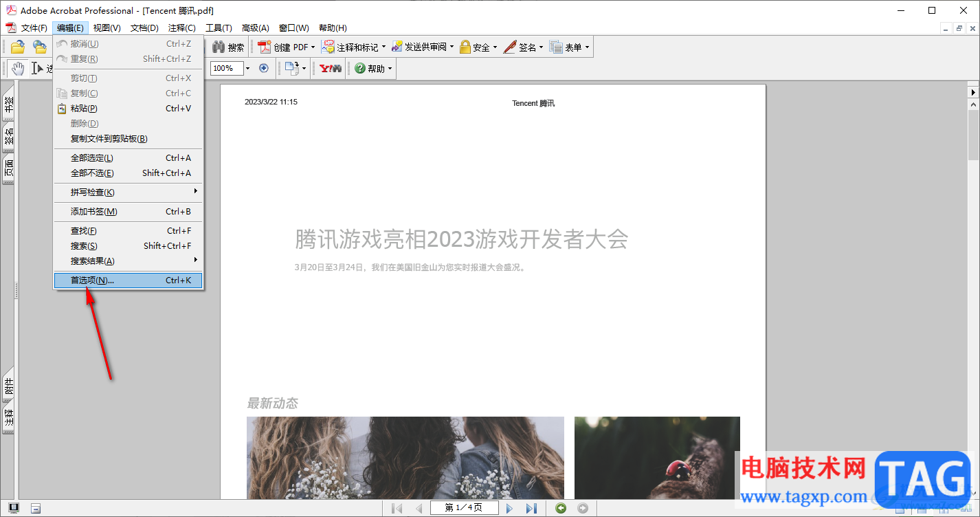Choose Search (搜索) entry in Edit menu

click(x=128, y=245)
